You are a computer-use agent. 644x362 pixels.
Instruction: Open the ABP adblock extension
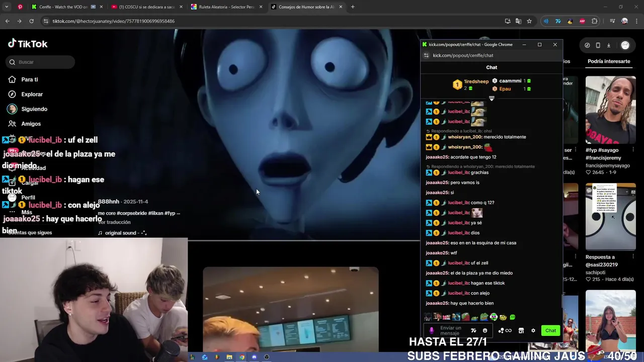pos(582,21)
